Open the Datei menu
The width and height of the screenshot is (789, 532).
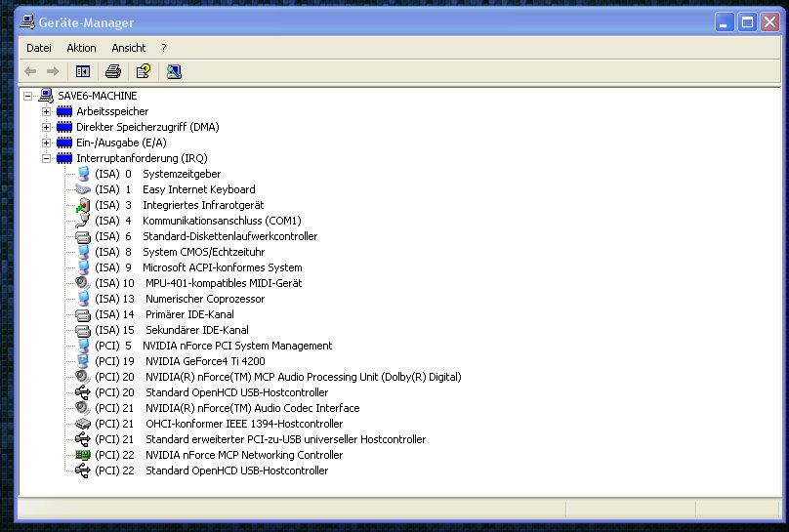click(x=39, y=48)
